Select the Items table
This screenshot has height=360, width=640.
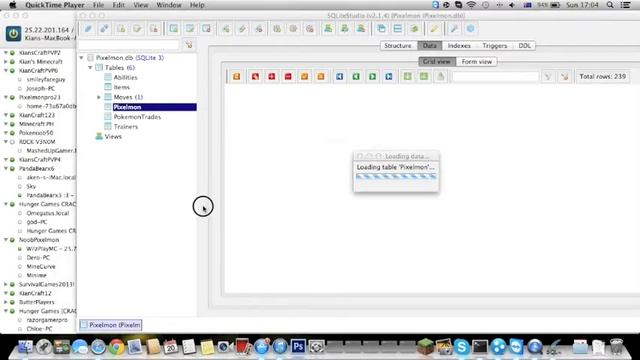coord(122,87)
